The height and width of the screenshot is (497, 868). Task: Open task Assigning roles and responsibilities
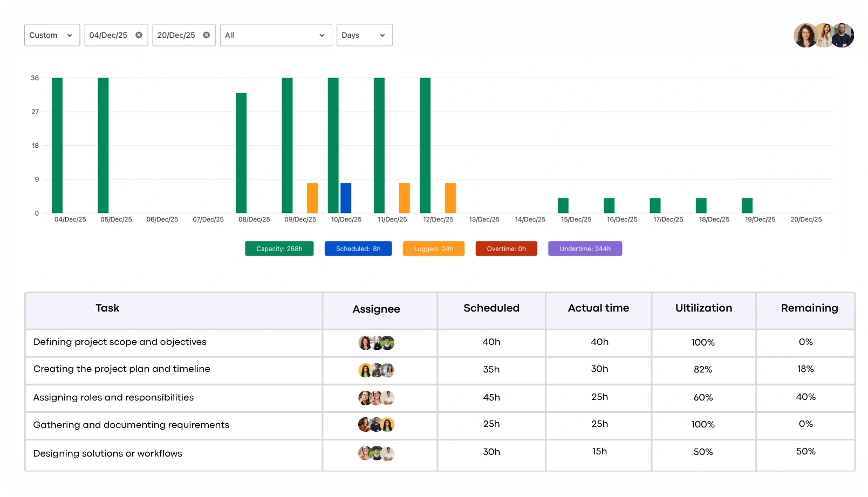click(x=113, y=397)
